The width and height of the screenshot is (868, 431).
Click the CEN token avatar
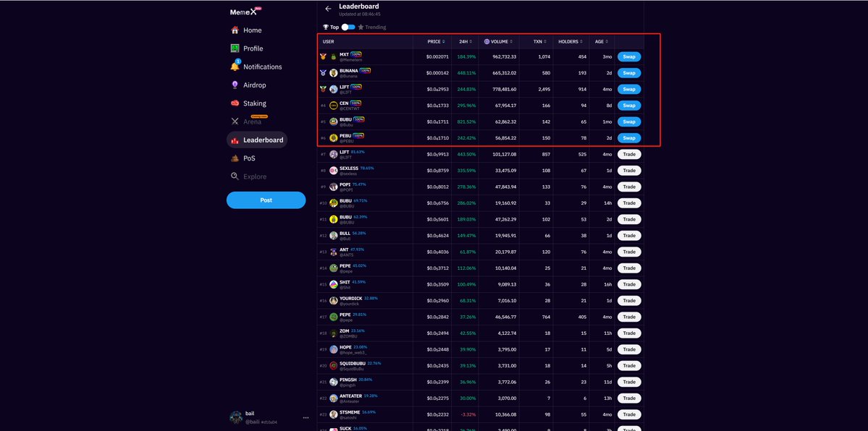(333, 105)
